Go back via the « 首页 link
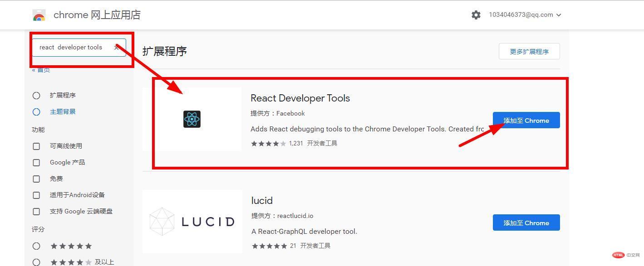The height and width of the screenshot is (266, 644). 41,70
